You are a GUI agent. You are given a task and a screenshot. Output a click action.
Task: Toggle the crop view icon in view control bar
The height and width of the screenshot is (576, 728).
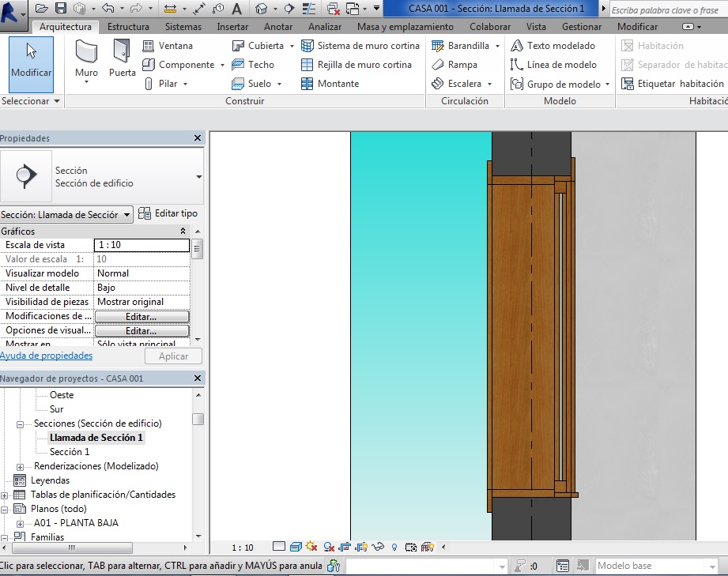tap(345, 547)
